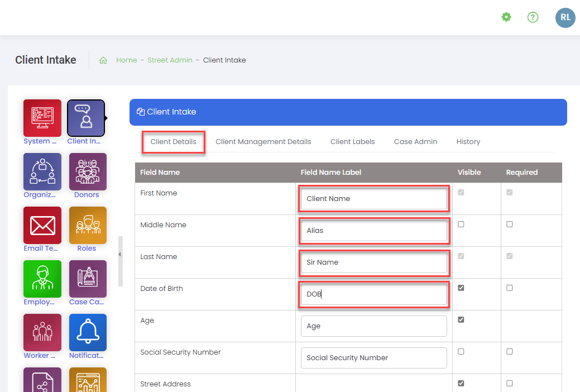Open the Employees module icon
This screenshot has width=580, height=392.
(42, 279)
